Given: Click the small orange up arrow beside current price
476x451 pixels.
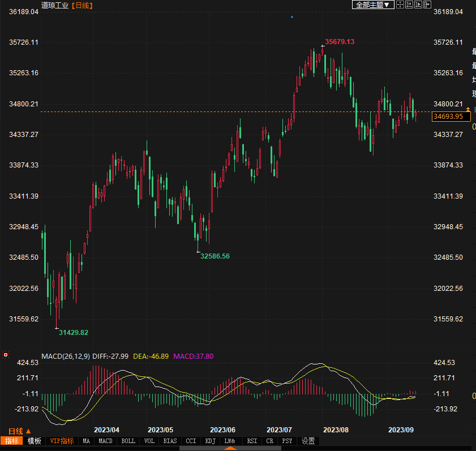Looking at the screenshot, I should tap(468, 116).
